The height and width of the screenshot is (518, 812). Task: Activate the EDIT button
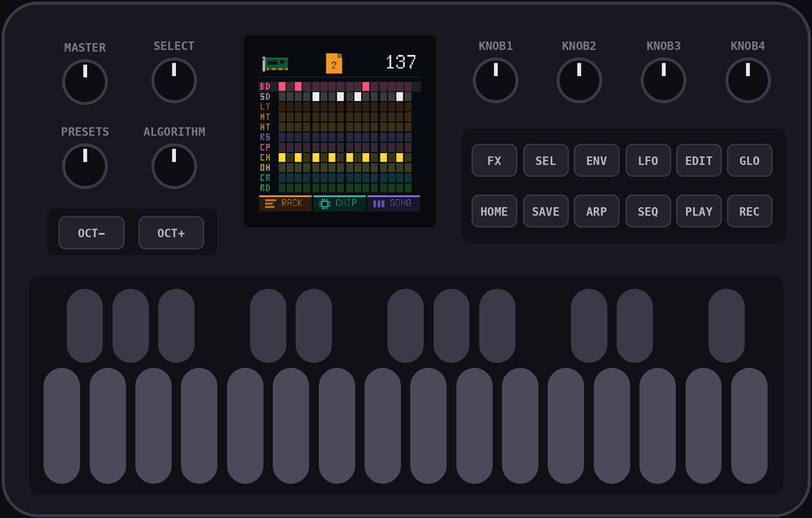(x=699, y=161)
